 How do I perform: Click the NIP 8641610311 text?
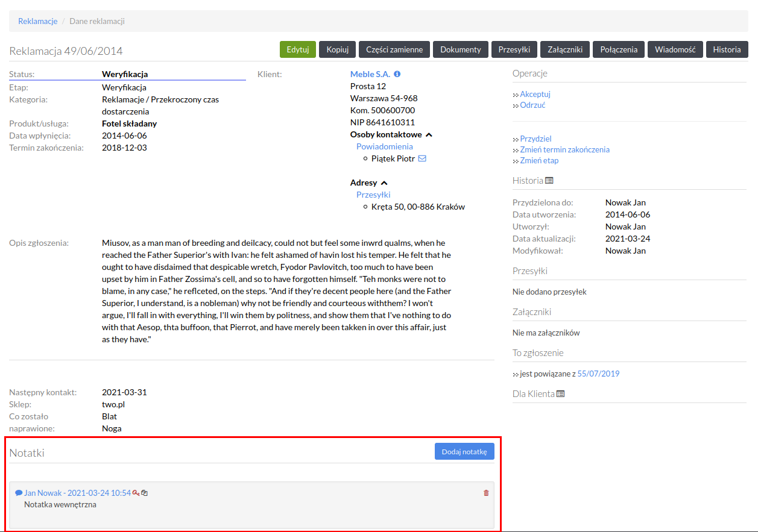[382, 122]
